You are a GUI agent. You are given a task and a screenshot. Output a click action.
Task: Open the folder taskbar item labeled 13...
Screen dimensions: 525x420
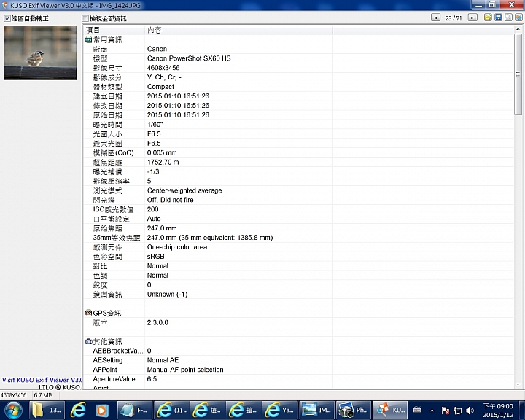[47, 411]
